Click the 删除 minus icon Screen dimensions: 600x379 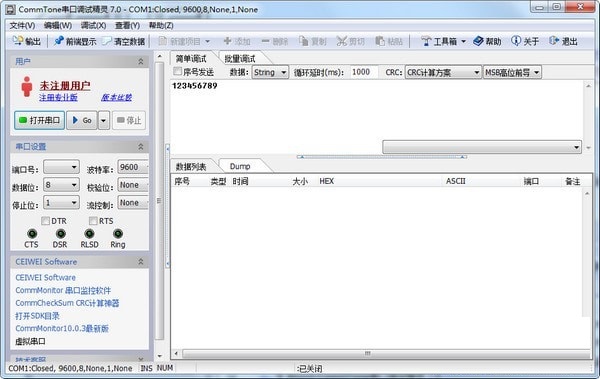pos(266,41)
